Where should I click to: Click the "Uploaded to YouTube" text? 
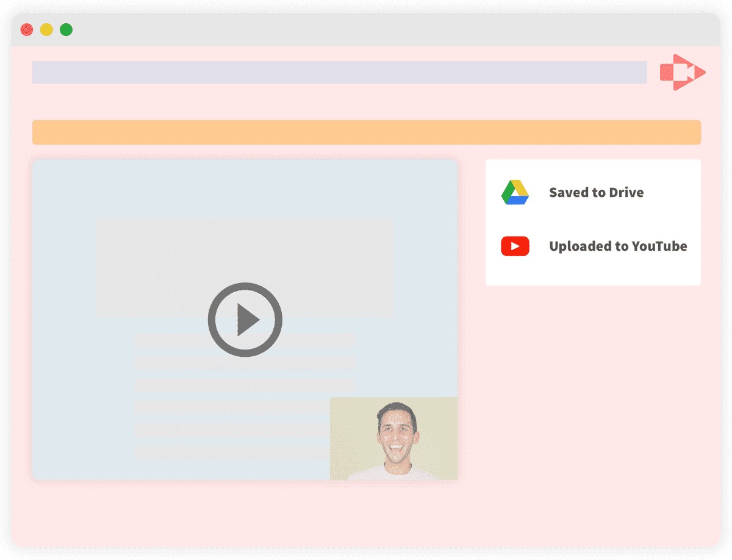pyautogui.click(x=618, y=246)
